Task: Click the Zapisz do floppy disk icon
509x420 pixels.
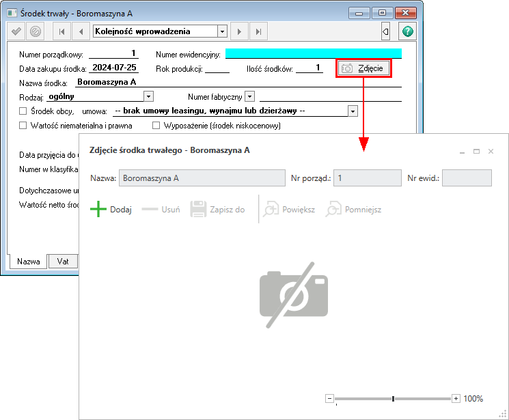Action: [x=198, y=210]
